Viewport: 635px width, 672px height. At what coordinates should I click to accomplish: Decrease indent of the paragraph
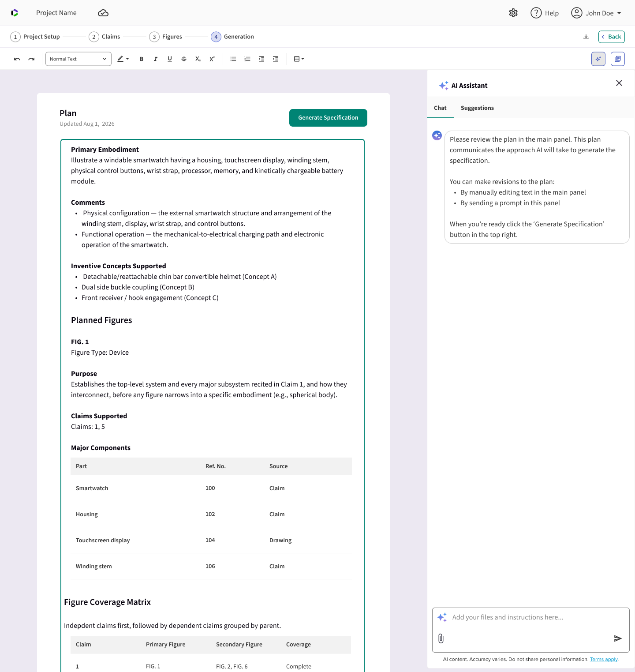[261, 59]
